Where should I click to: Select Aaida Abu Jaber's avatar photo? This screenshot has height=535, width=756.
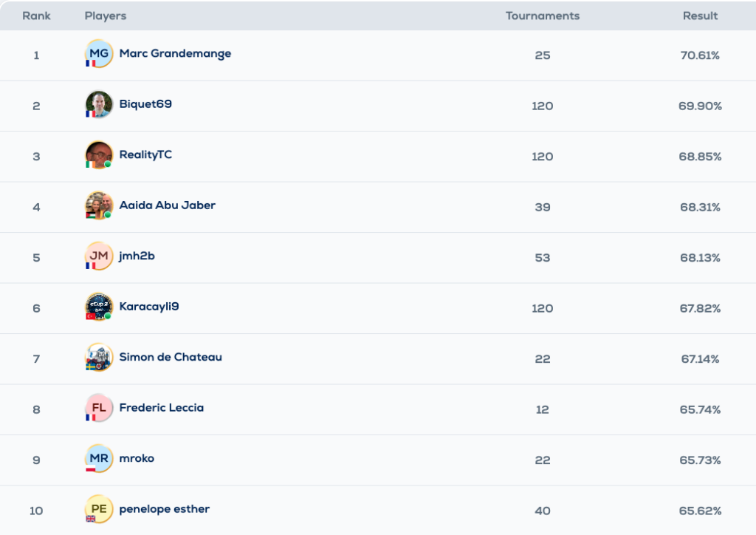pos(99,205)
